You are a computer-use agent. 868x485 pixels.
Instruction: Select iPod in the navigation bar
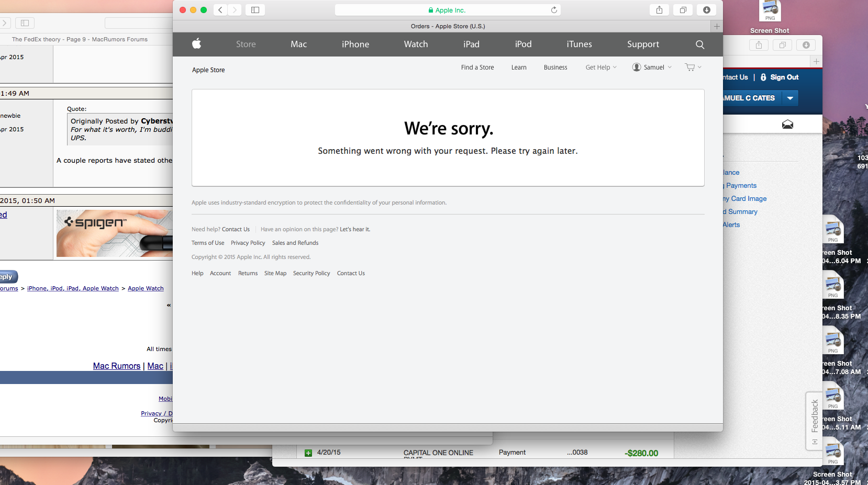pos(523,44)
